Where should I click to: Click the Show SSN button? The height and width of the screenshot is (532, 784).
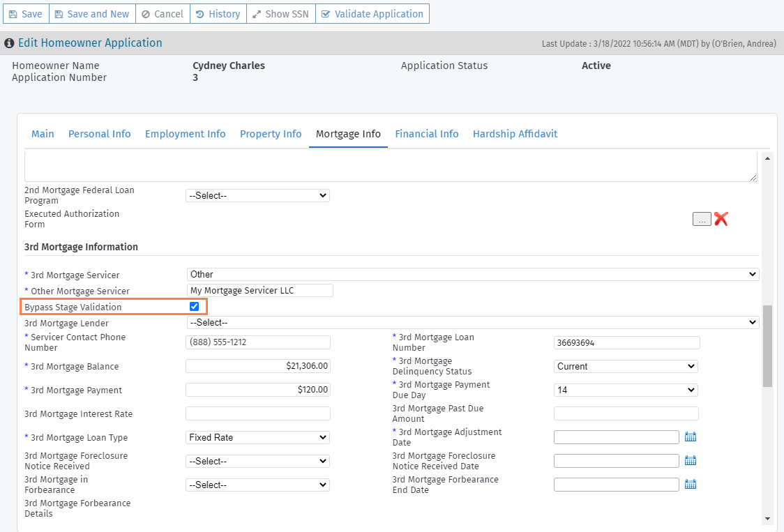(280, 14)
